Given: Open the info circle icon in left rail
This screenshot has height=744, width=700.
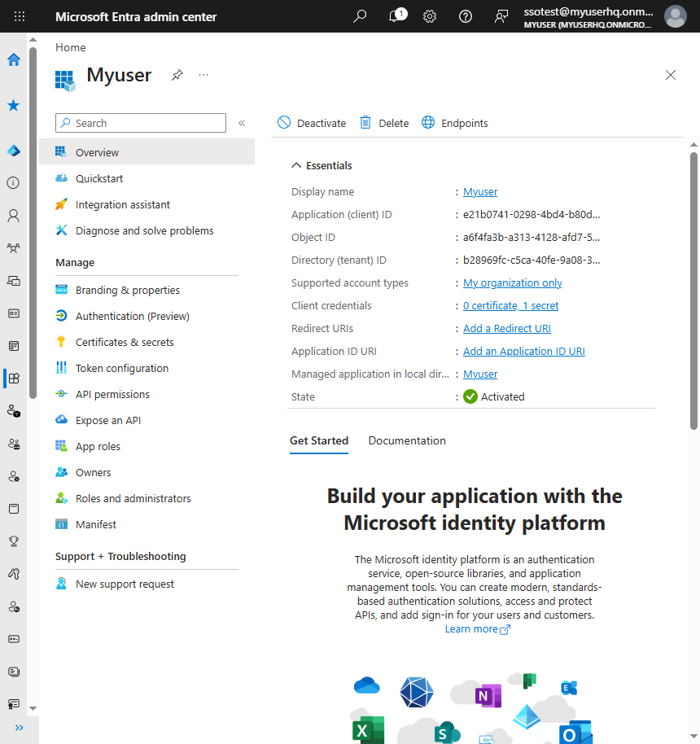Looking at the screenshot, I should pos(14,183).
